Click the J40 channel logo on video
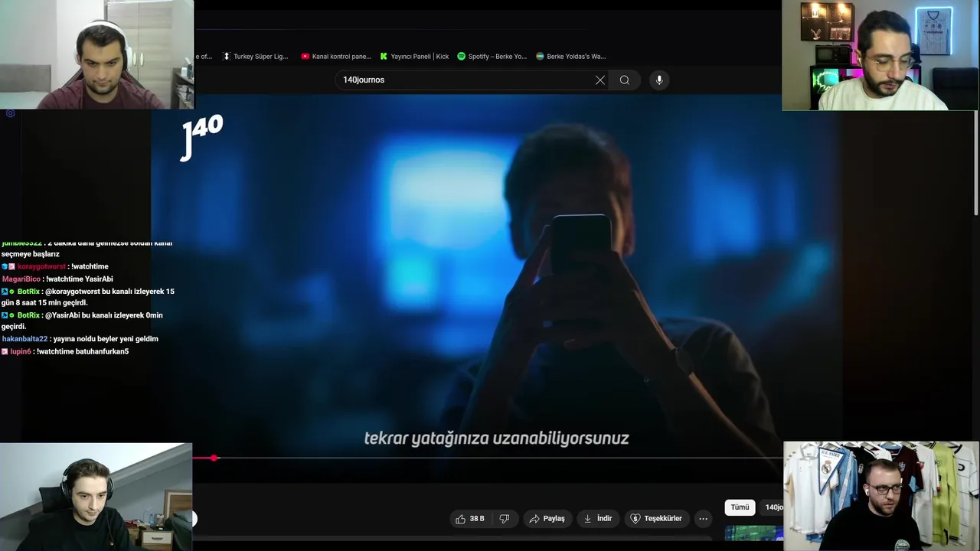The image size is (980, 551). [x=201, y=138]
